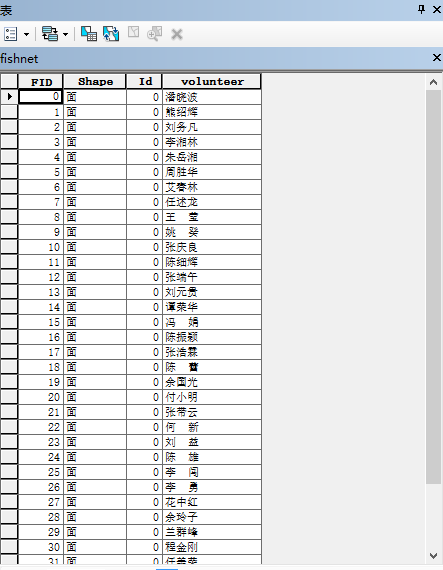Click the Switch Selection icon
Image resolution: width=443 pixels, height=570 pixels.
111,34
